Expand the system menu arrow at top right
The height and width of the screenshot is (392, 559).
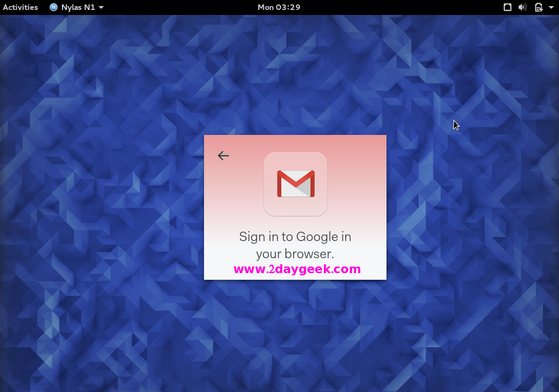click(x=551, y=7)
